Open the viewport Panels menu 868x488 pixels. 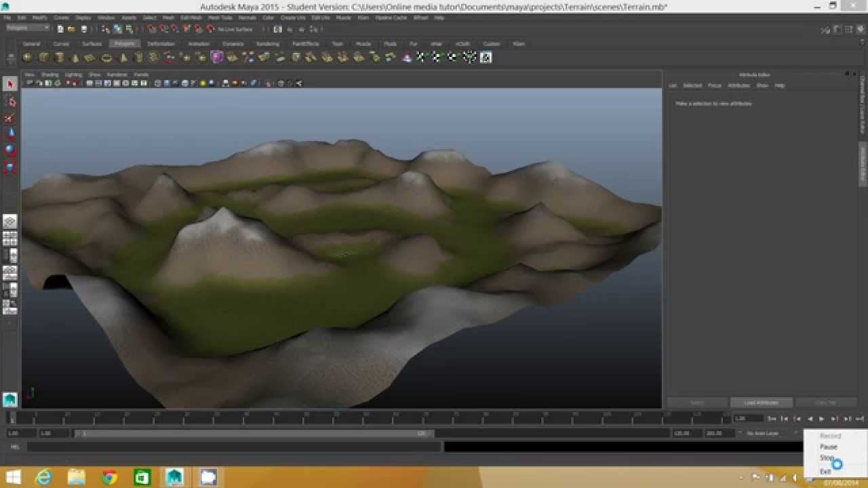[x=141, y=75]
